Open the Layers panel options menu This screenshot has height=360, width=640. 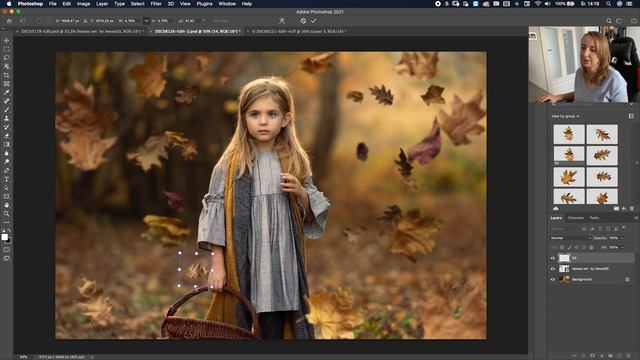pyautogui.click(x=636, y=218)
